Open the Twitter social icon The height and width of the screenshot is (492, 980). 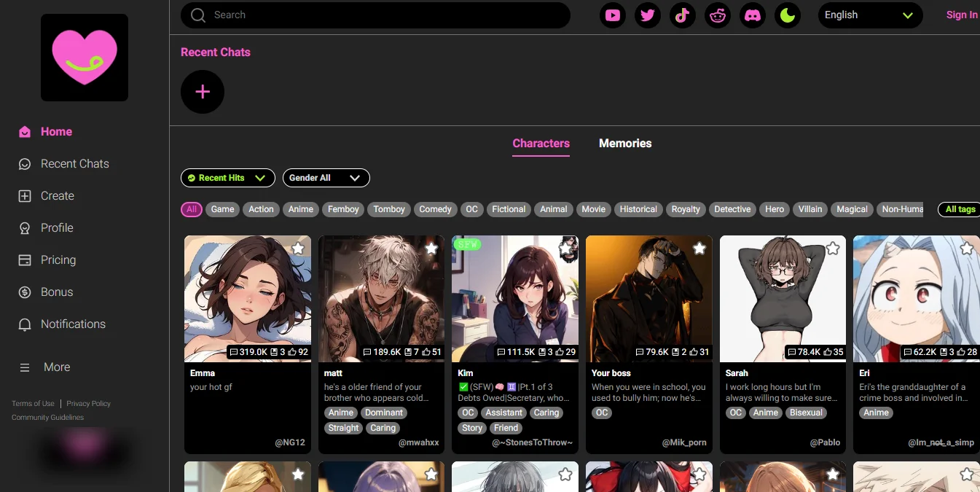coord(648,15)
